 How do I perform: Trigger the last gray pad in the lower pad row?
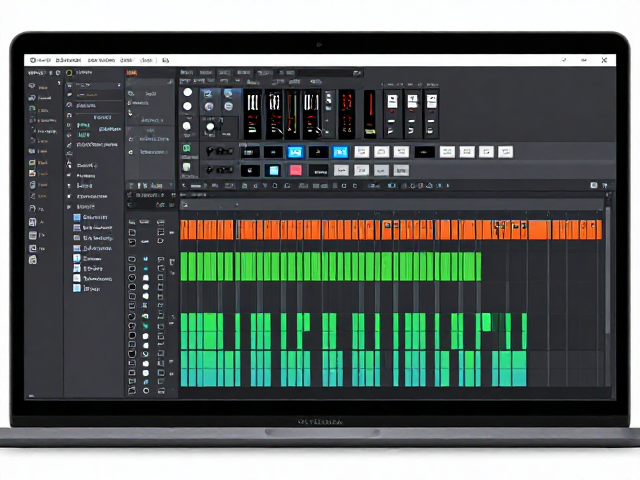point(401,170)
